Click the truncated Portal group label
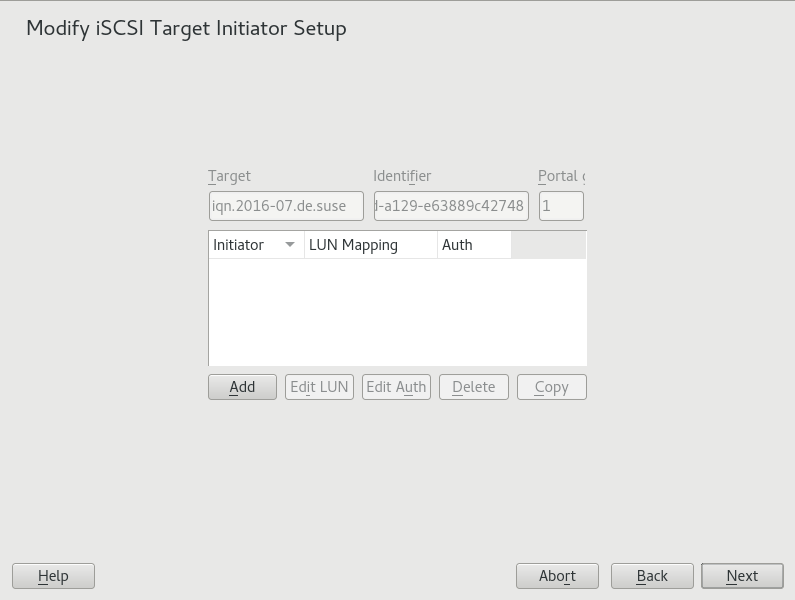Image resolution: width=795 pixels, height=600 pixels. (x=560, y=176)
